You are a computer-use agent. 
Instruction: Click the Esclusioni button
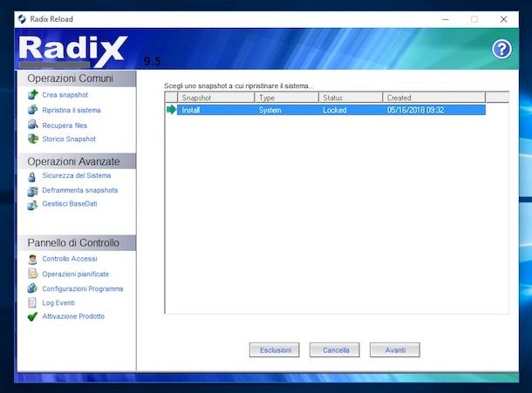[x=275, y=350]
